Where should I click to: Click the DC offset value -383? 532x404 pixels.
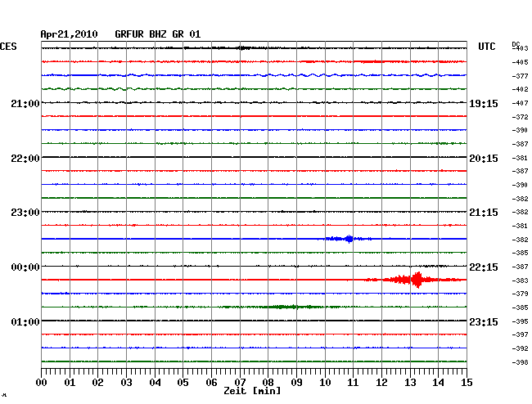coord(520,281)
